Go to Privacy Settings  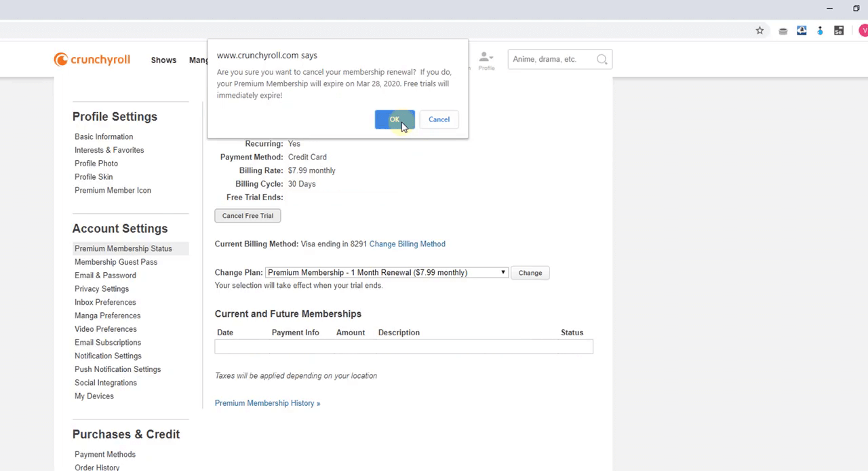(102, 289)
